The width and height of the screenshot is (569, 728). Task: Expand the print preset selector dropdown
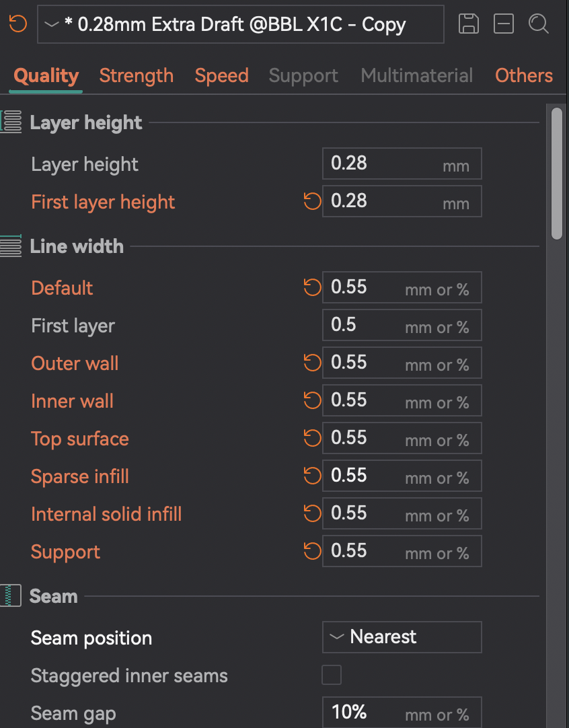coord(240,25)
